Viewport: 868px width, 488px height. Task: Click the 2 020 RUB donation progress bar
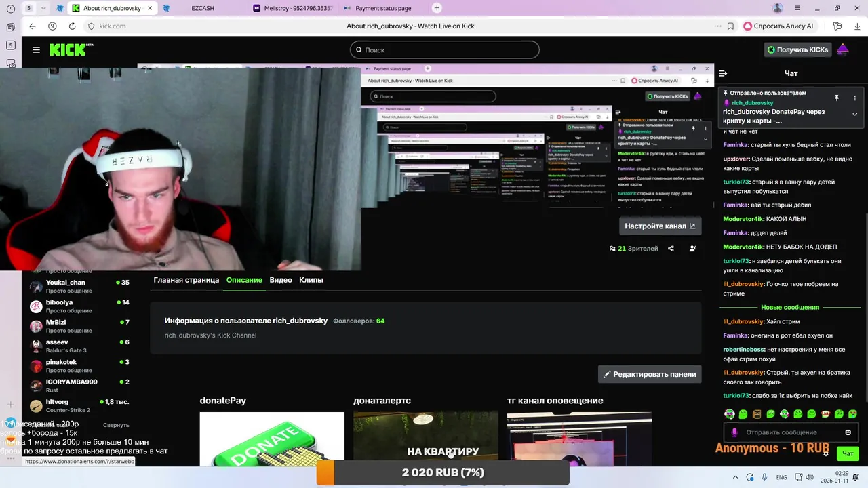tap(443, 473)
